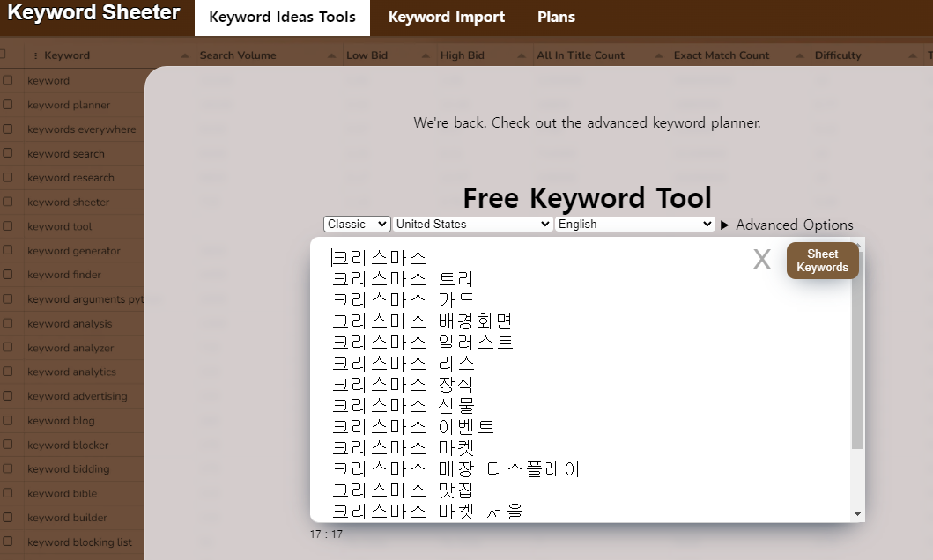This screenshot has height=560, width=933.
Task: Check the box for 'keyword planner'
Action: pos(7,104)
